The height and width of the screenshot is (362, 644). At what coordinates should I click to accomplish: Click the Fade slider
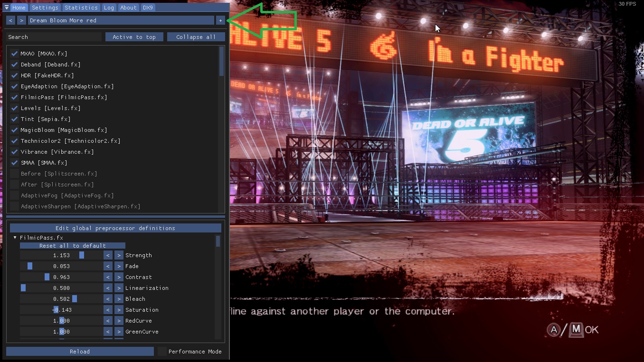pyautogui.click(x=61, y=266)
